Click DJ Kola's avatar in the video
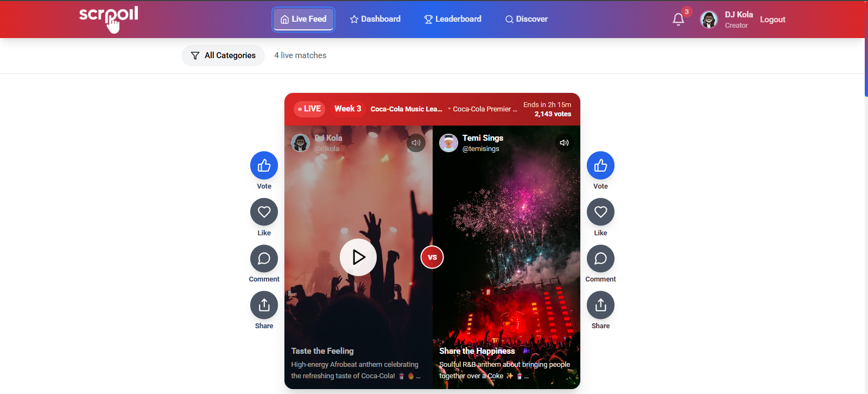The image size is (868, 394). click(300, 143)
